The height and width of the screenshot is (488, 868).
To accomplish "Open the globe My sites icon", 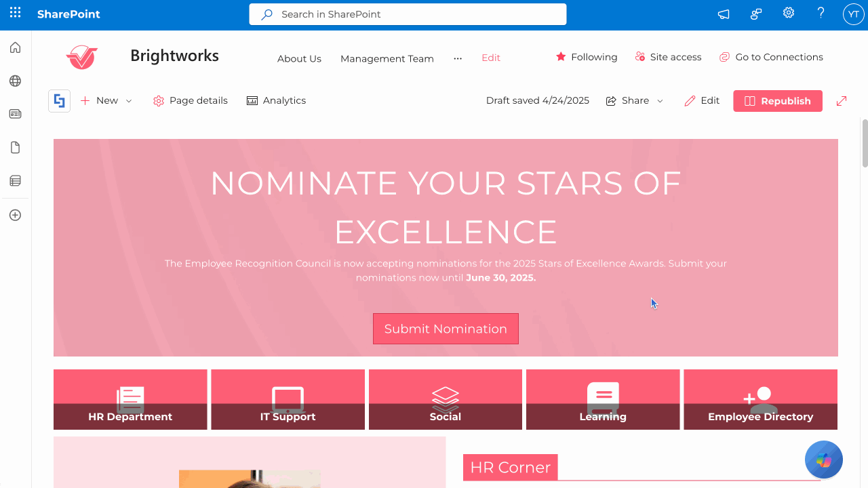I will pos(15,81).
